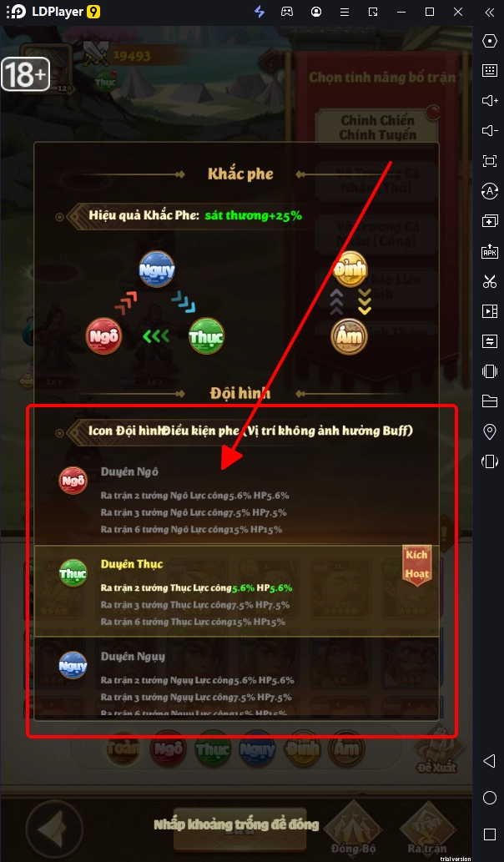The height and width of the screenshot is (862, 504).
Task: Select the Ám faction badge
Action: pos(349,336)
